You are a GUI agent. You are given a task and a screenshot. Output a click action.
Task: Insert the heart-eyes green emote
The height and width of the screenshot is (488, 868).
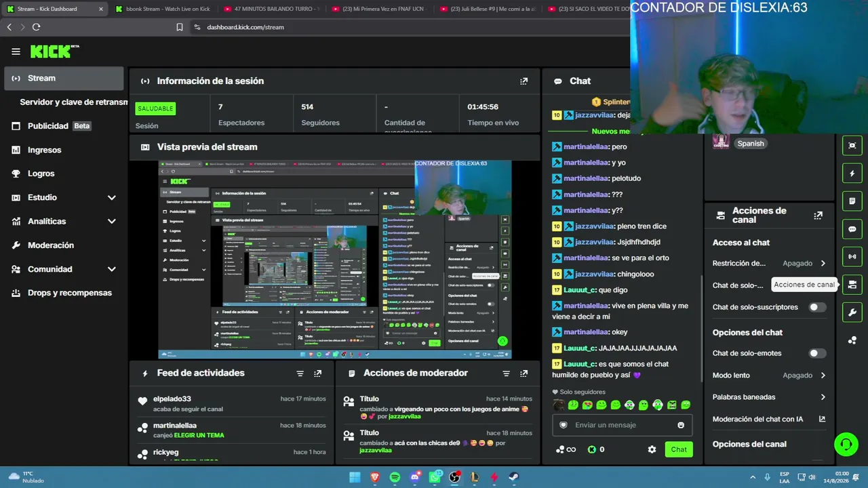587,405
